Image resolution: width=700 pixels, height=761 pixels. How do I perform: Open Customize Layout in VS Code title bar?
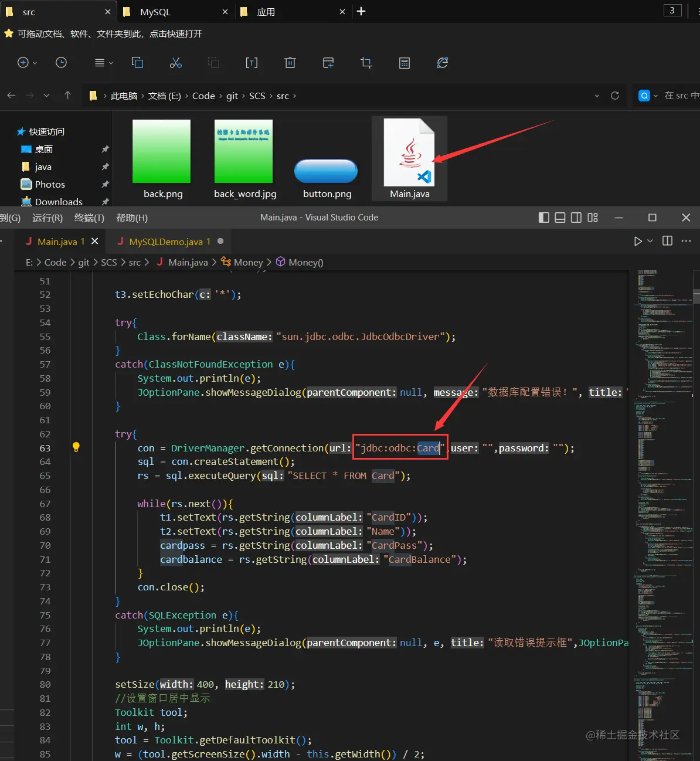[593, 218]
